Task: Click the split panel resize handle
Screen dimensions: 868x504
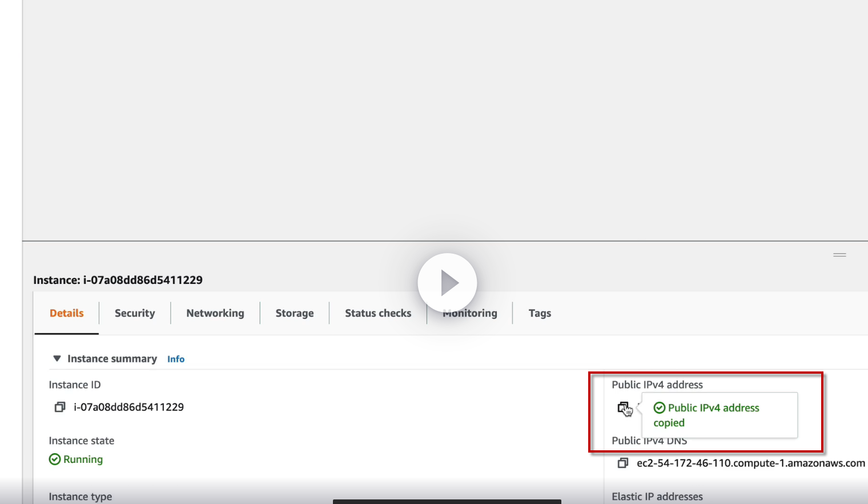Action: coord(839,255)
